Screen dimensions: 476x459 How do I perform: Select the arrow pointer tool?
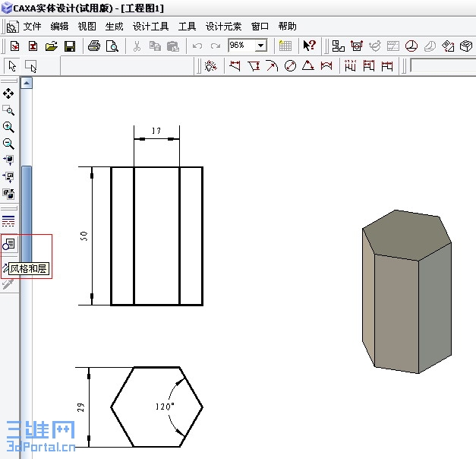pos(12,66)
